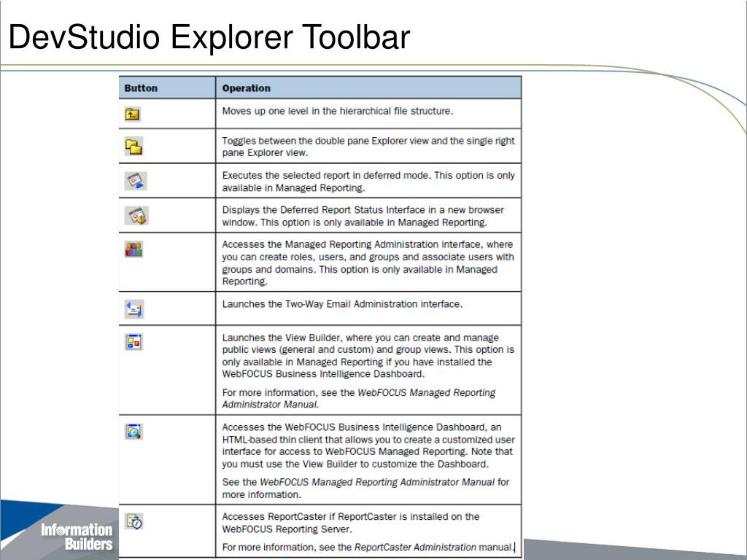The width and height of the screenshot is (747, 560).
Task: Click the Information Builders logo
Action: tap(76, 537)
